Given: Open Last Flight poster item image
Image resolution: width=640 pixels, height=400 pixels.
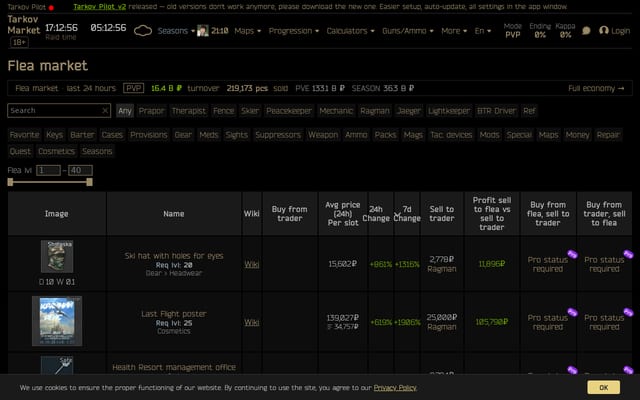Looking at the screenshot, I should [57, 321].
